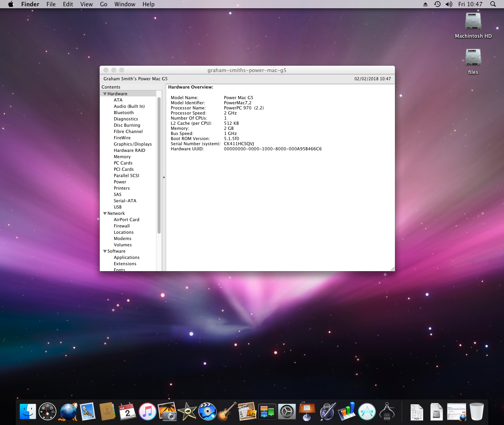Open the Go menu
The width and height of the screenshot is (504, 425).
(x=104, y=4)
